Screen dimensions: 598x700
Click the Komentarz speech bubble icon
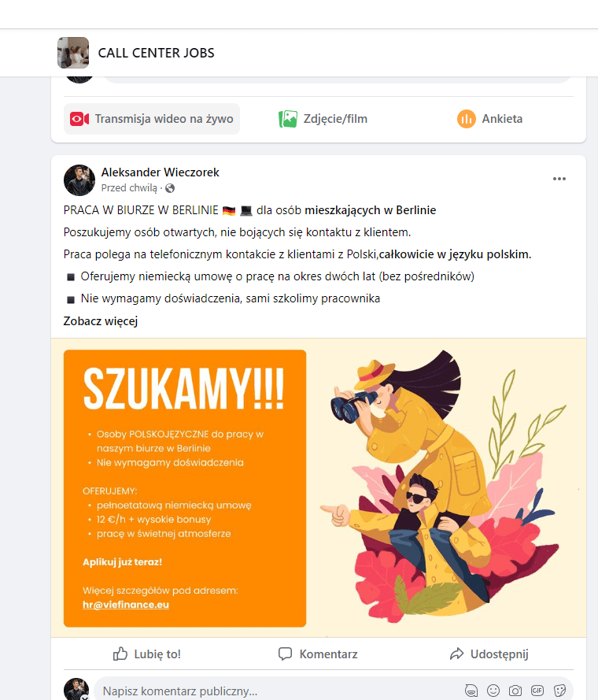point(285,654)
